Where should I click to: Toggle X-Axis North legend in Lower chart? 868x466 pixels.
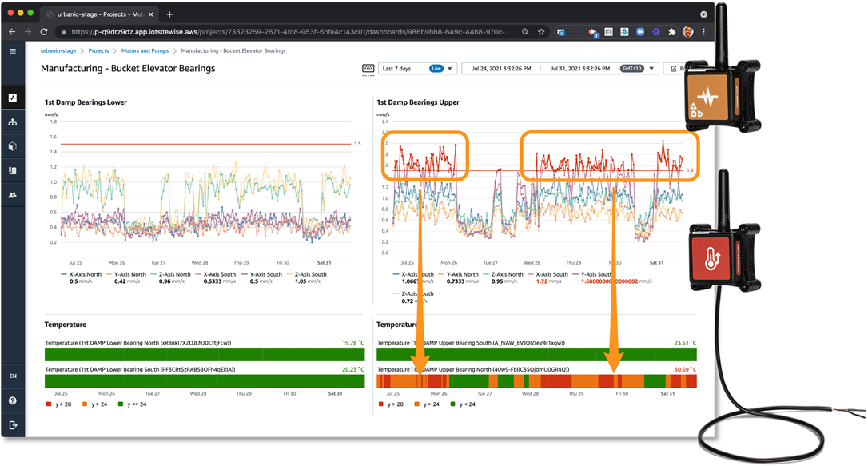coord(82,274)
